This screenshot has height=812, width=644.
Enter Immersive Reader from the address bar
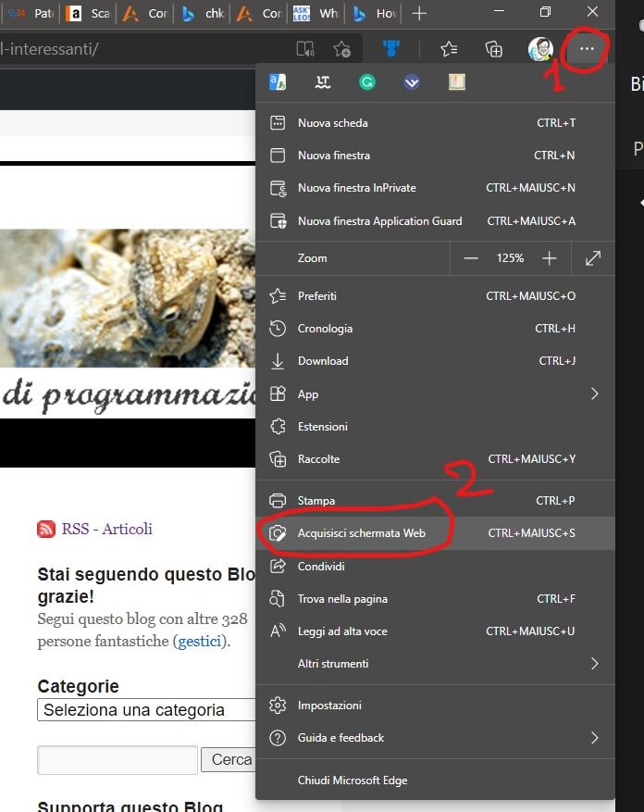(304, 49)
